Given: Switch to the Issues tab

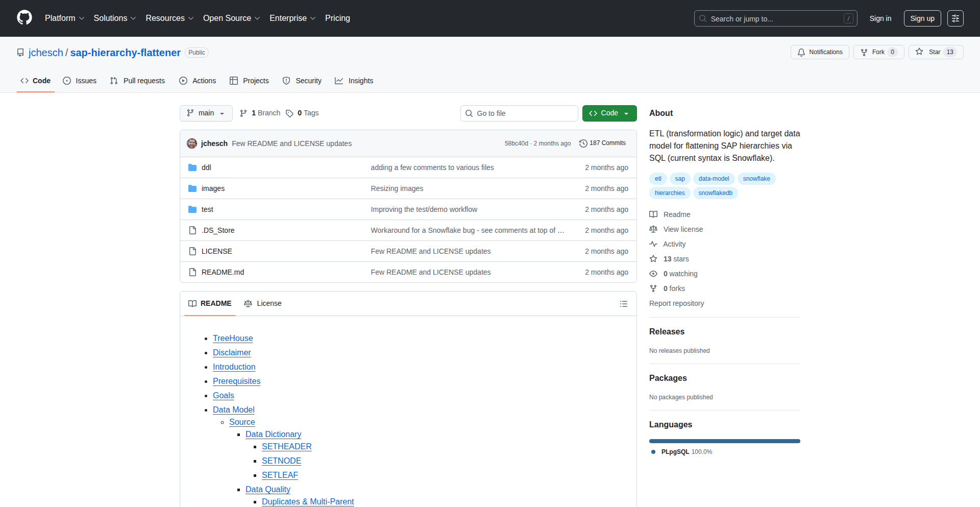Looking at the screenshot, I should (x=80, y=81).
